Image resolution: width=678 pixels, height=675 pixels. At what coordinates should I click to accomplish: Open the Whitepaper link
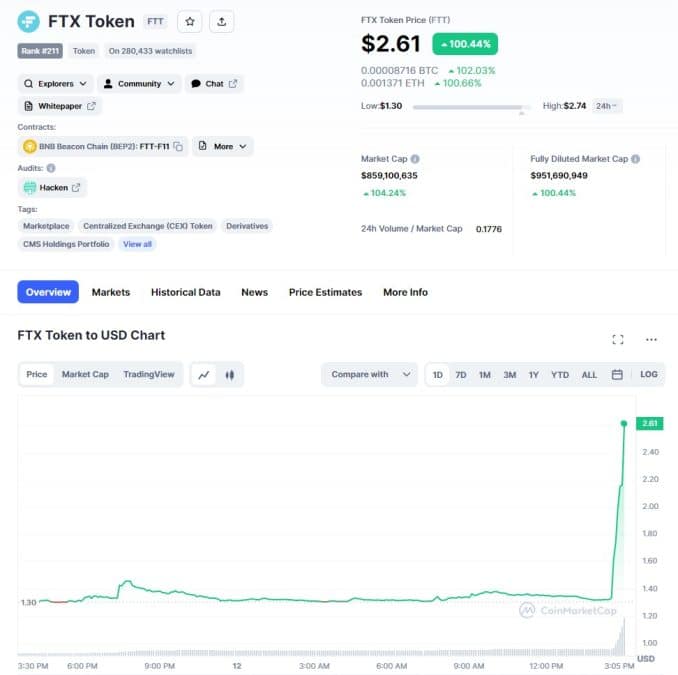click(60, 106)
